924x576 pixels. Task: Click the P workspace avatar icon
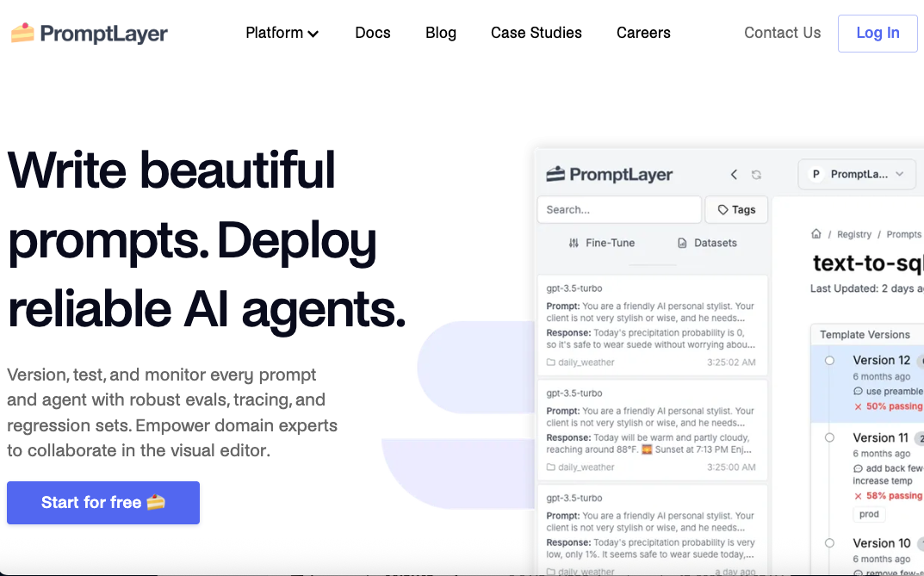[815, 174]
